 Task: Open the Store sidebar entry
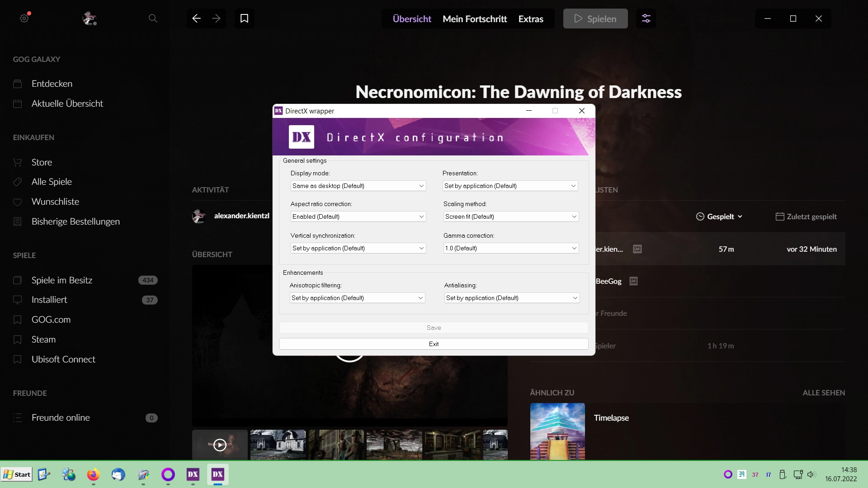(42, 162)
